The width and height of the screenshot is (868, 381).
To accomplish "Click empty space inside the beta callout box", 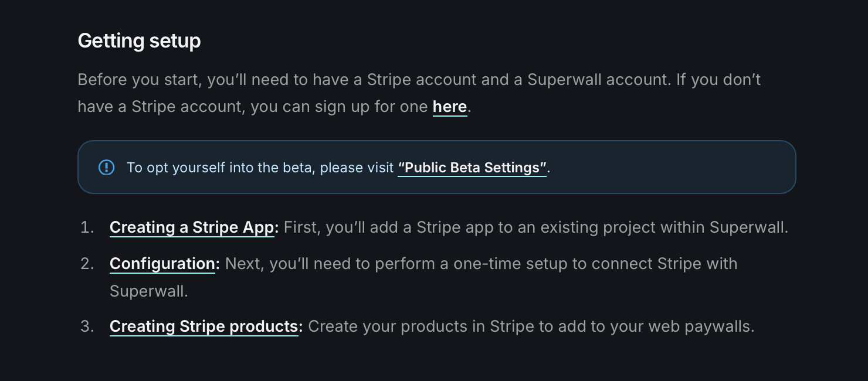I will click(674, 168).
